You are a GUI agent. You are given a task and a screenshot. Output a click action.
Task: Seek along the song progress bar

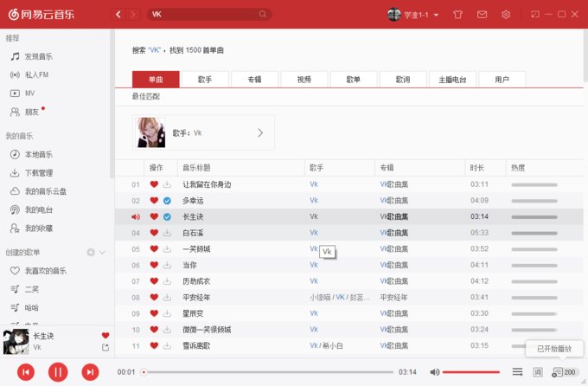click(x=269, y=372)
